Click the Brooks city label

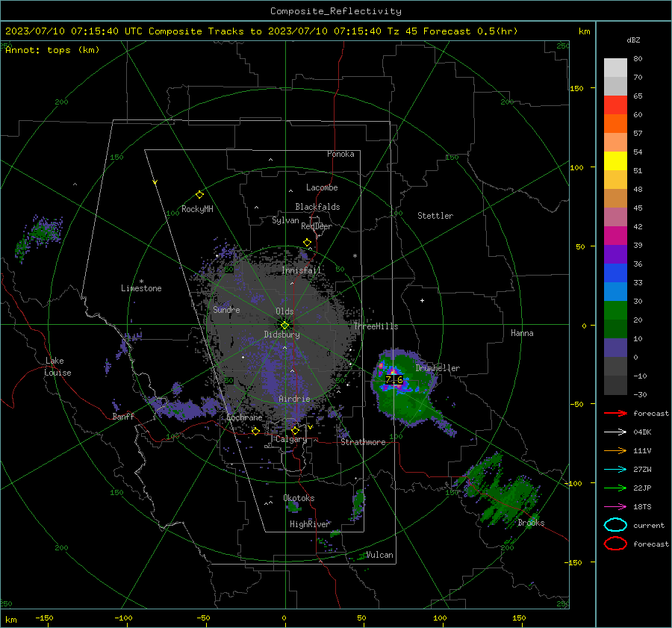531,523
